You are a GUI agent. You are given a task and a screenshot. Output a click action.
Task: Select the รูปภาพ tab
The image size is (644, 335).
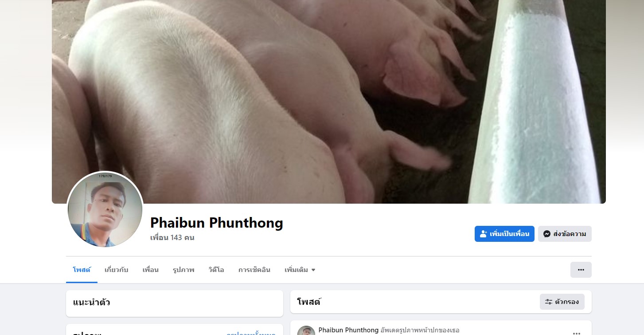click(183, 270)
